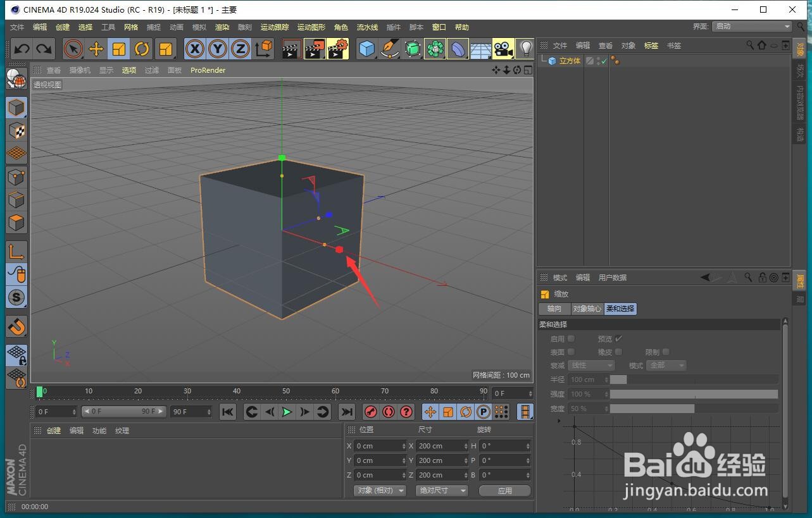Screen dimensions: 812x518
Task: Click the light icon in the toolbar
Action: 525,49
